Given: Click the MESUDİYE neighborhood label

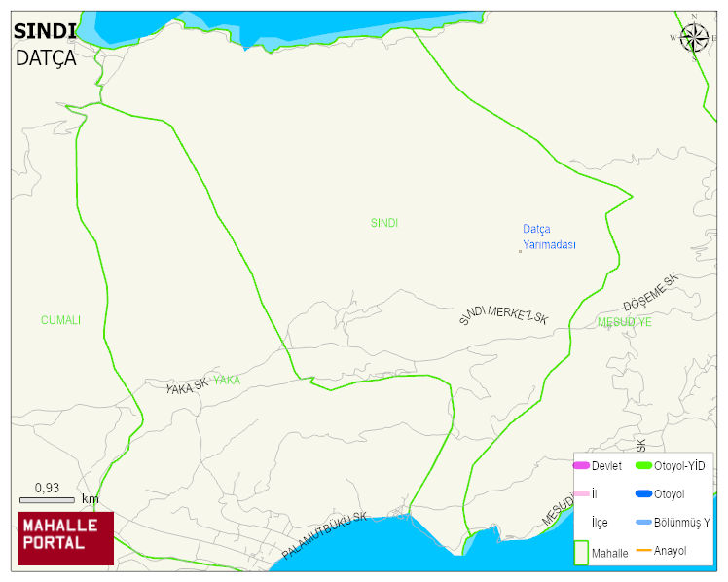Looking at the screenshot, I should (x=625, y=321).
